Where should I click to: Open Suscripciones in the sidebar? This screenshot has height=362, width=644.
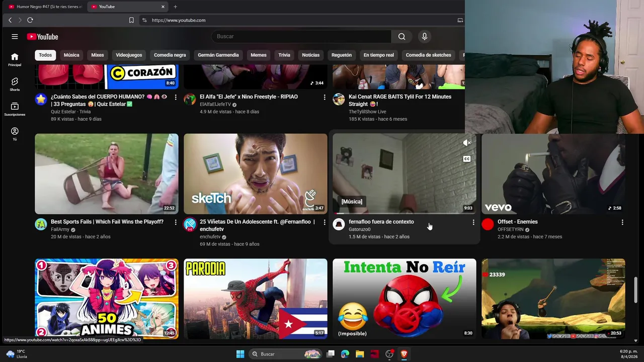point(15,109)
